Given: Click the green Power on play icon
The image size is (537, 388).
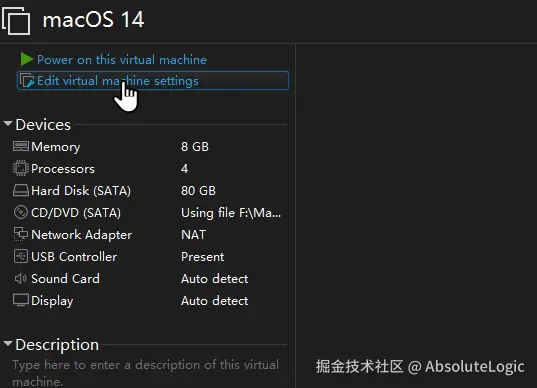Looking at the screenshot, I should tap(26, 59).
